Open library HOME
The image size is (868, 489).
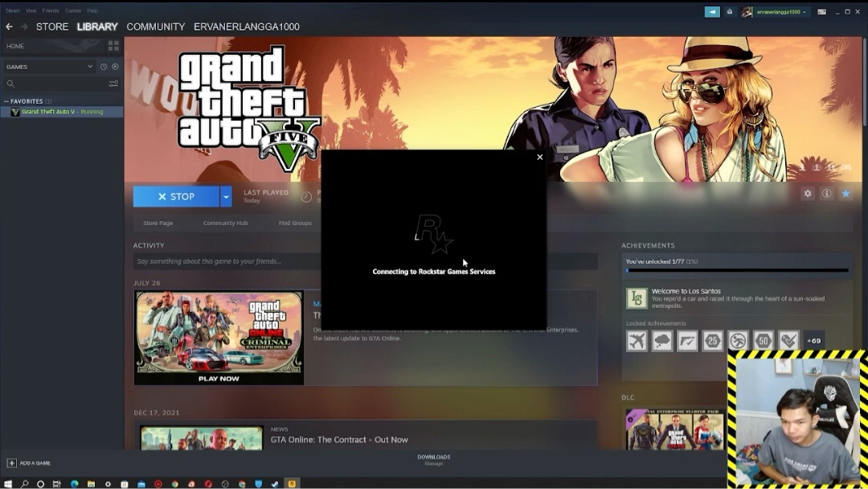[15, 46]
